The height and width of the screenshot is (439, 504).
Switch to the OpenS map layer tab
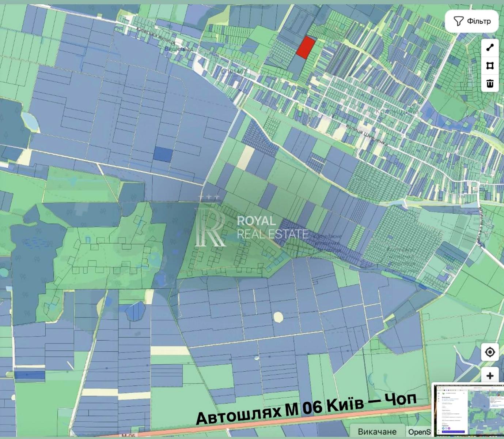[x=419, y=432]
